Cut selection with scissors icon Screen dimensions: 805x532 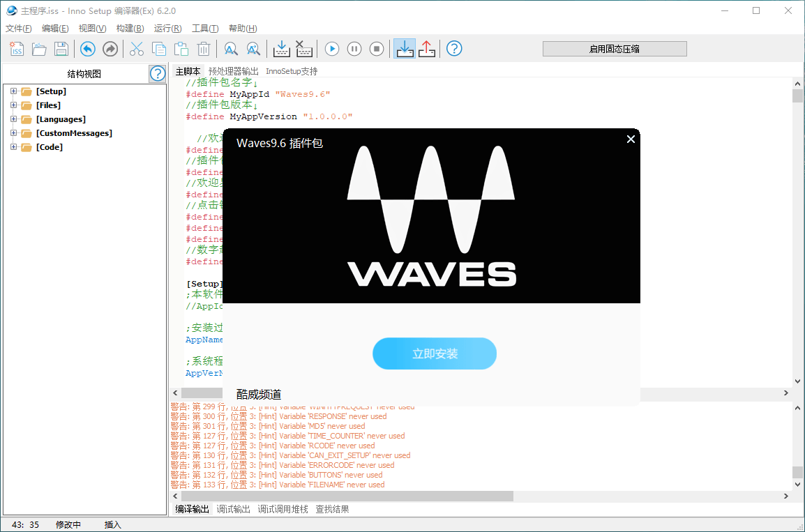tap(137, 49)
